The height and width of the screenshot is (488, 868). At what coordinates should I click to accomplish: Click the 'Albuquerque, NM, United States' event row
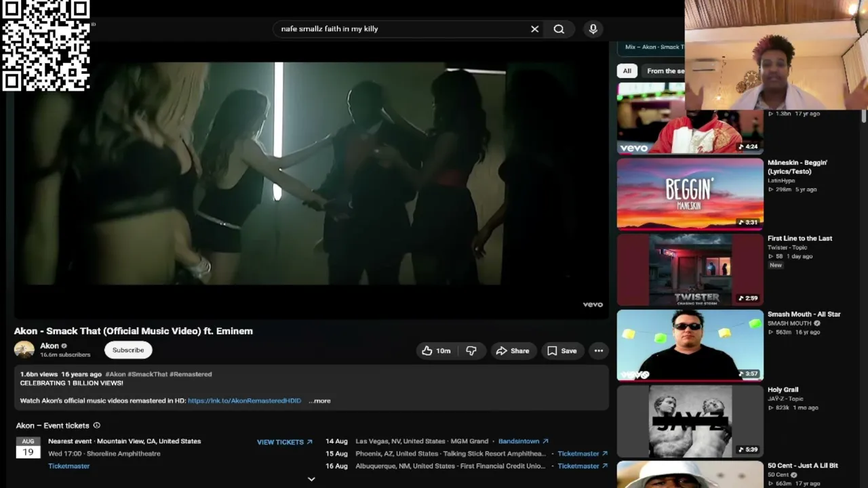point(467,466)
